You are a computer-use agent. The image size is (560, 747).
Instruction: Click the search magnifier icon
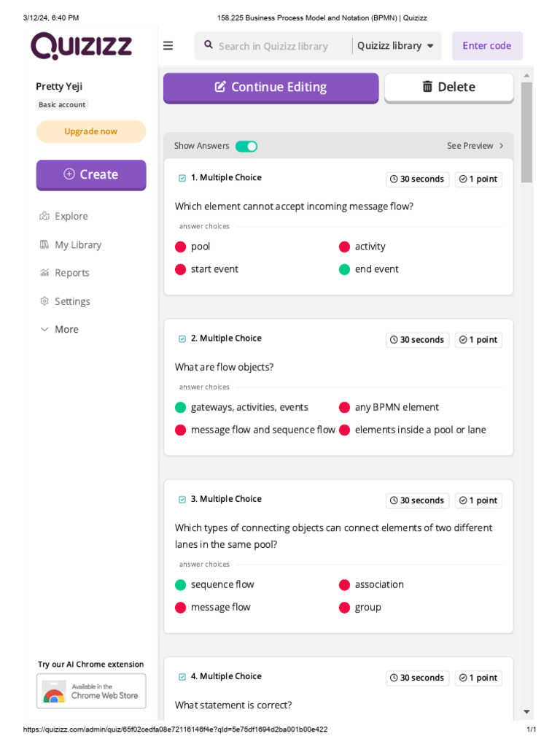pyautogui.click(x=209, y=45)
